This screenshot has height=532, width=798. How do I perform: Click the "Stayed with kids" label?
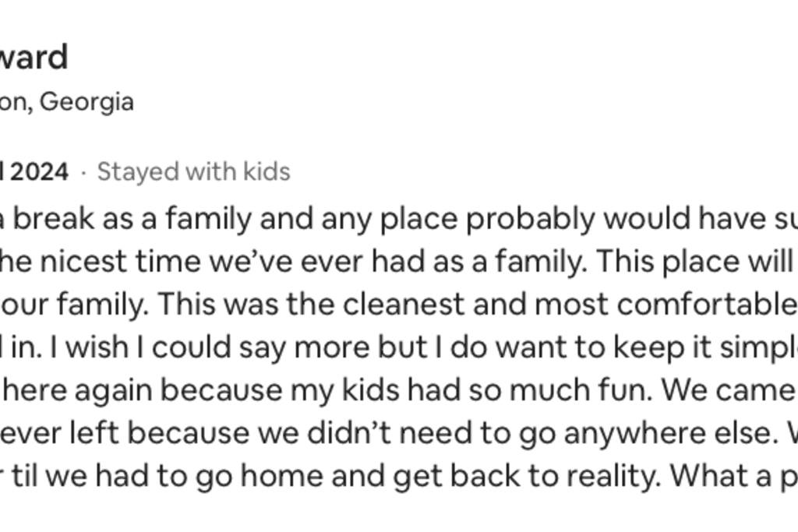193,171
